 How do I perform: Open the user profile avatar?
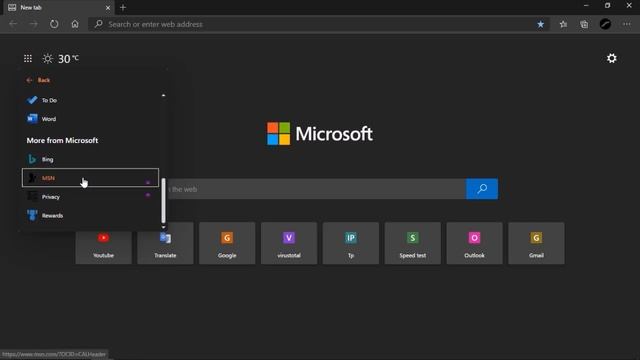click(x=605, y=24)
